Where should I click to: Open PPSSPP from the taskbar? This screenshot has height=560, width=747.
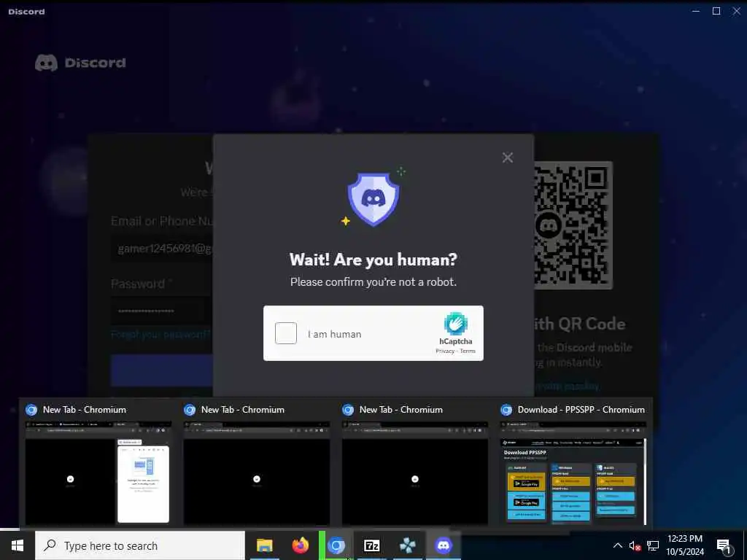(x=407, y=545)
